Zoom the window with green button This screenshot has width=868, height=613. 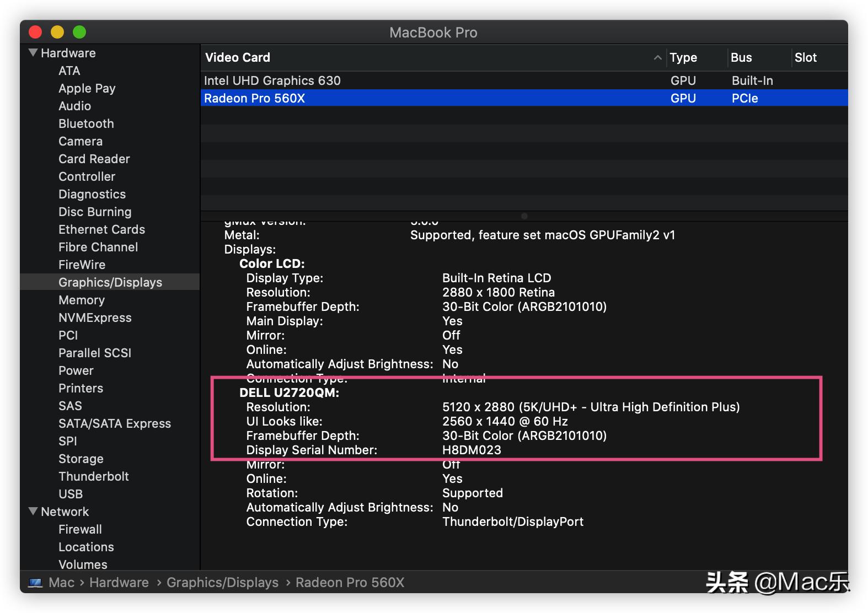tap(79, 32)
